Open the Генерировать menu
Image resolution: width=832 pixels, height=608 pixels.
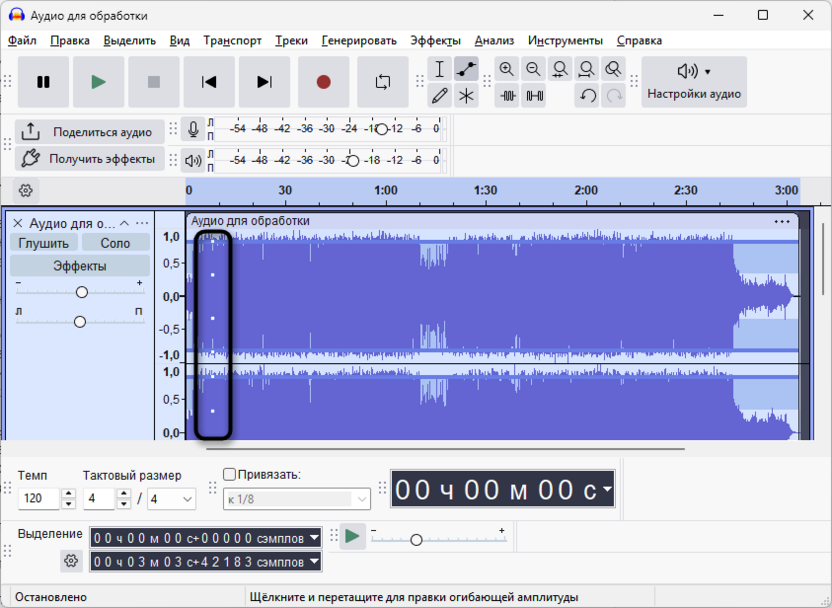coord(359,40)
